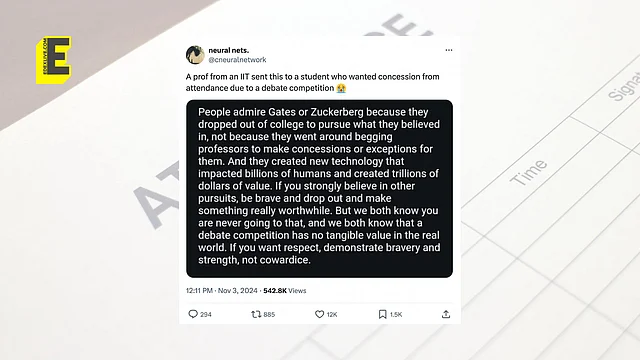Click the 294 replies count
The width and height of the screenshot is (640, 360).
(206, 314)
